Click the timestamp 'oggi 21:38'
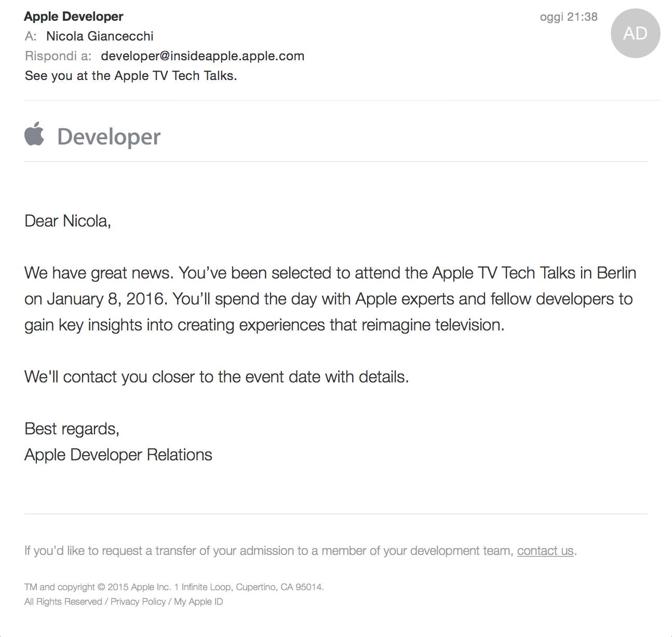The width and height of the screenshot is (672, 637). coord(569,17)
